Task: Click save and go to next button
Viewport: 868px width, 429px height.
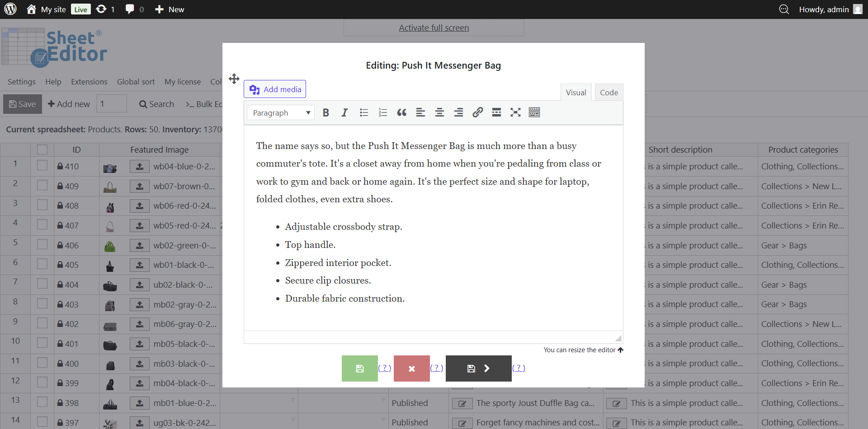Action: (x=479, y=368)
